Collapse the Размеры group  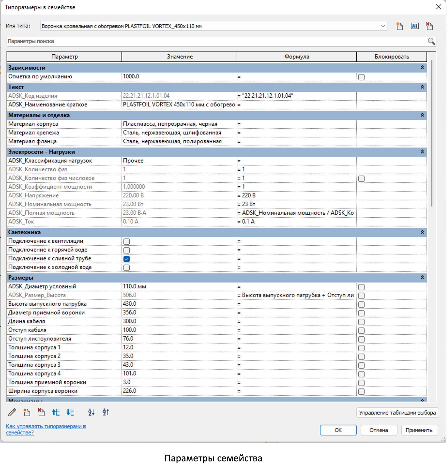click(422, 277)
